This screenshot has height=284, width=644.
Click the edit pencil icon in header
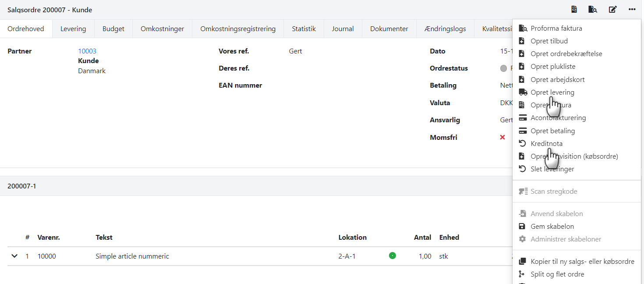click(x=612, y=10)
